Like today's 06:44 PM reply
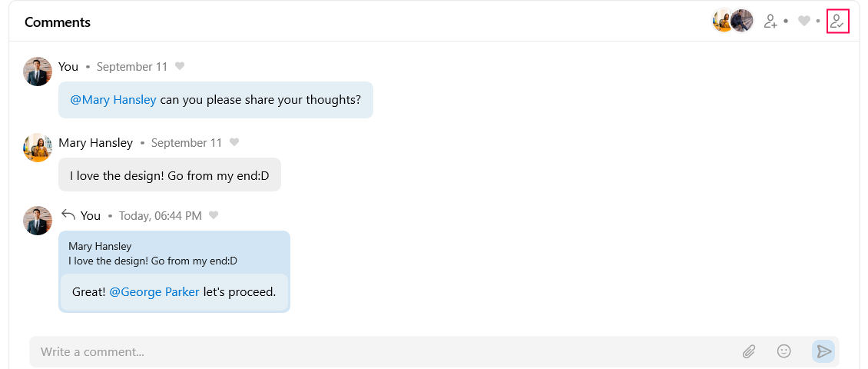868x369 pixels. tap(214, 216)
